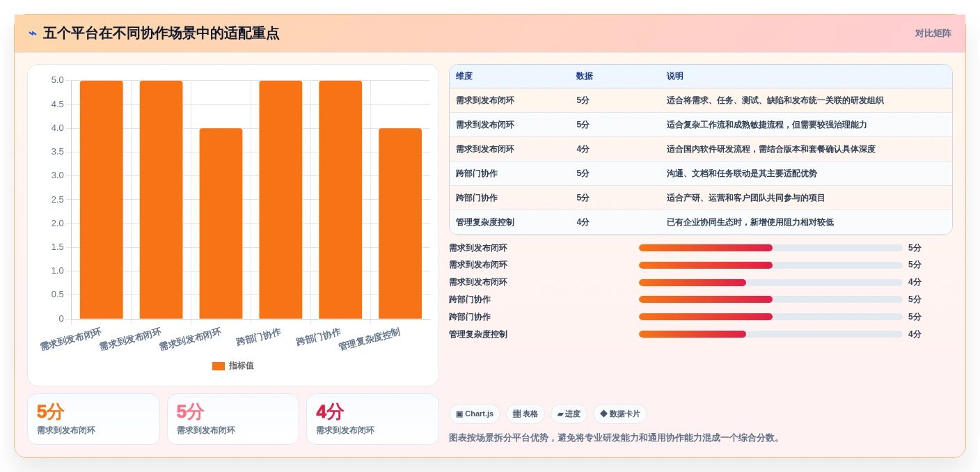Click the 说明 column header

pos(675,77)
